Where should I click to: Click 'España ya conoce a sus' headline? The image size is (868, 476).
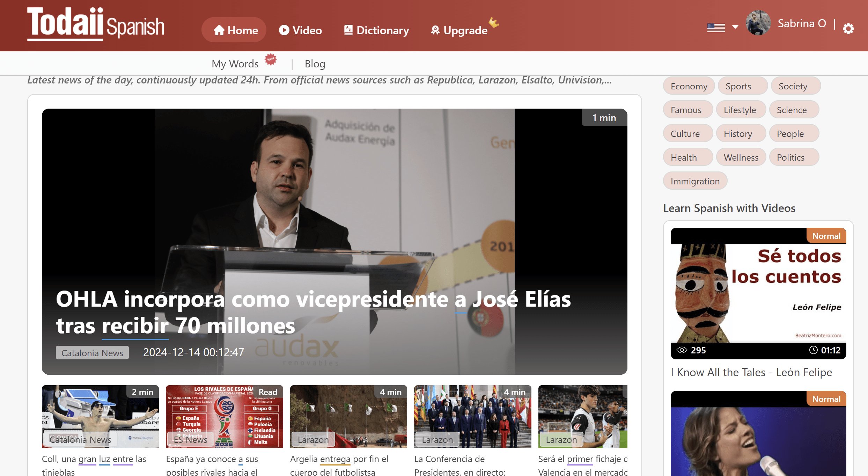[x=212, y=465]
